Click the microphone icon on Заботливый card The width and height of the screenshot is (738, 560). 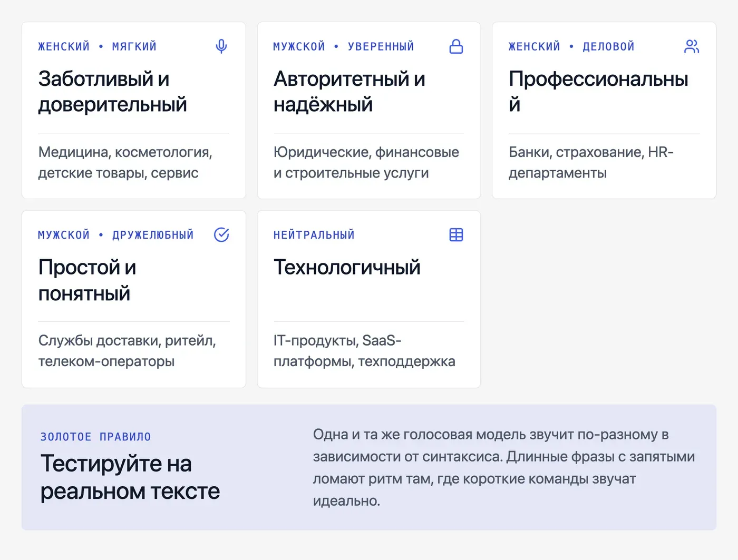[221, 46]
